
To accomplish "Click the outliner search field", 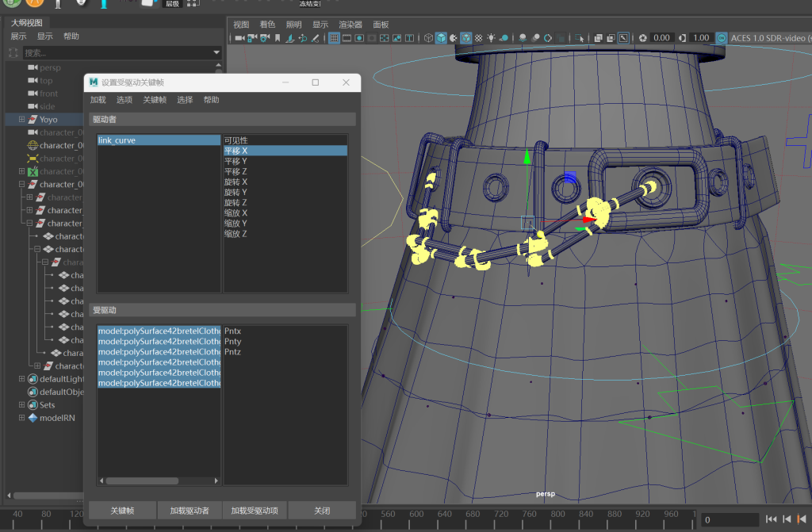I will coord(117,53).
